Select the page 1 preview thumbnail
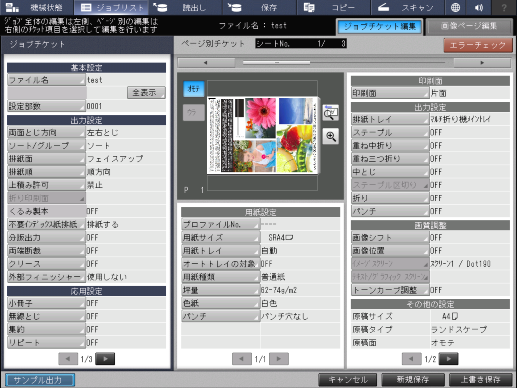 coord(263,135)
